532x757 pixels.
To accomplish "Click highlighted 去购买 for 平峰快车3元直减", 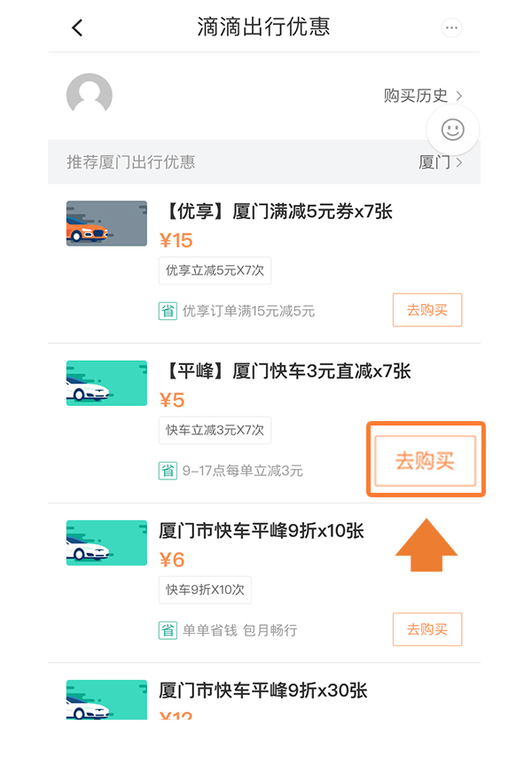I will (x=426, y=461).
